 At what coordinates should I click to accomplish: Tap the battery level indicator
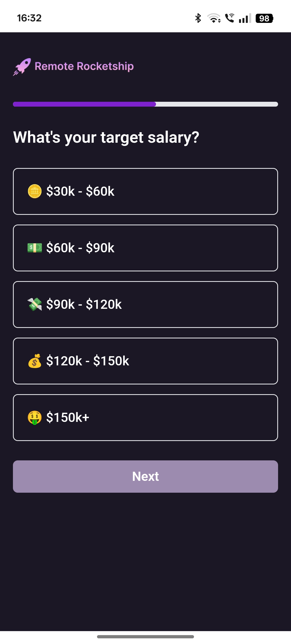(264, 18)
